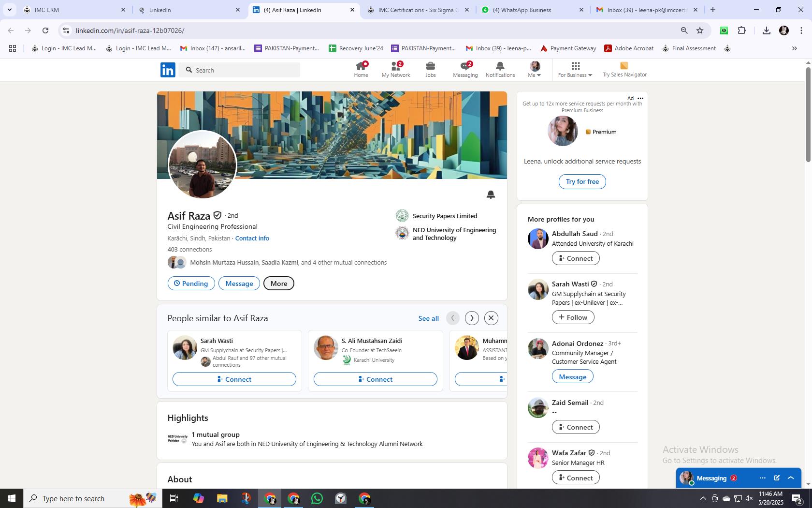Click page vertical scrollbar
Image resolution: width=812 pixels, height=508 pixels.
(x=808, y=115)
